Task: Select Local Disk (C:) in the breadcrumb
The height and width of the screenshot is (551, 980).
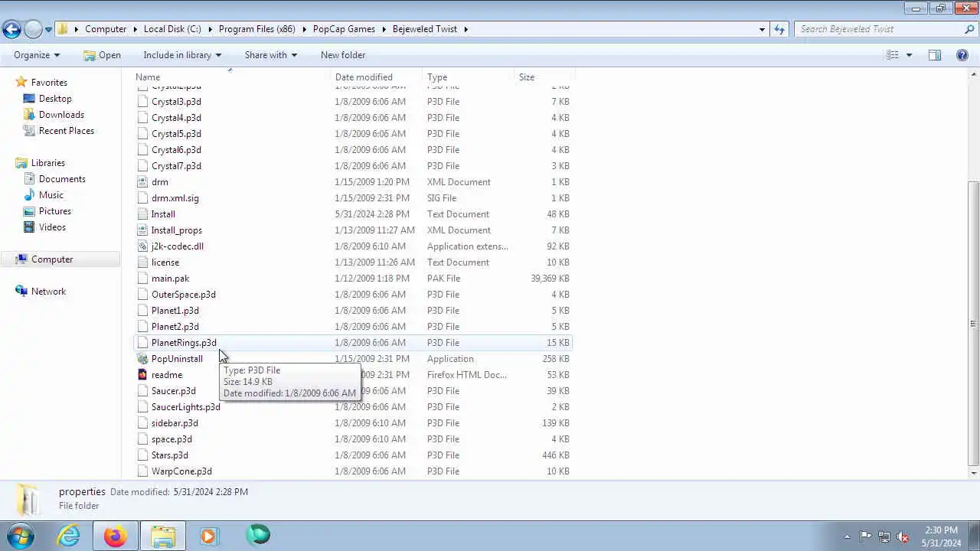Action: pos(172,29)
